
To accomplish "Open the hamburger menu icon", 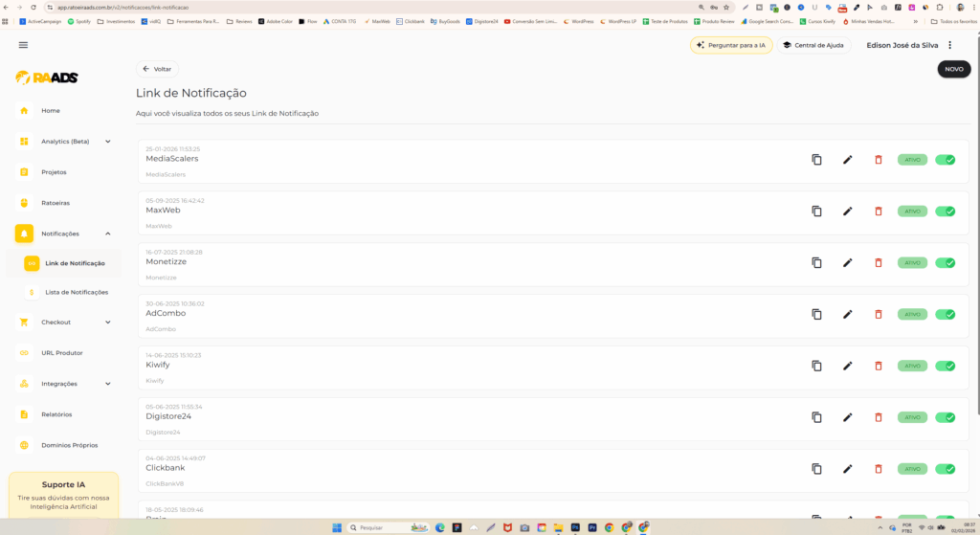I will [23, 45].
